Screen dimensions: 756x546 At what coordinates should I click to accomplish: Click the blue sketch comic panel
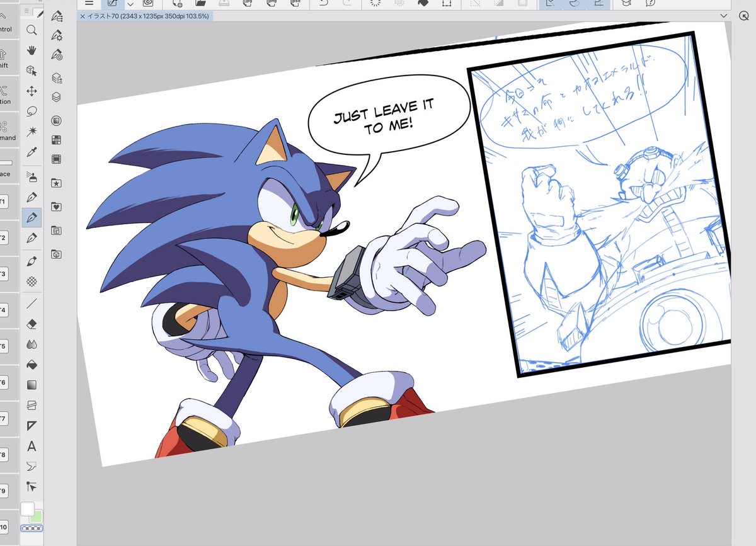click(598, 203)
